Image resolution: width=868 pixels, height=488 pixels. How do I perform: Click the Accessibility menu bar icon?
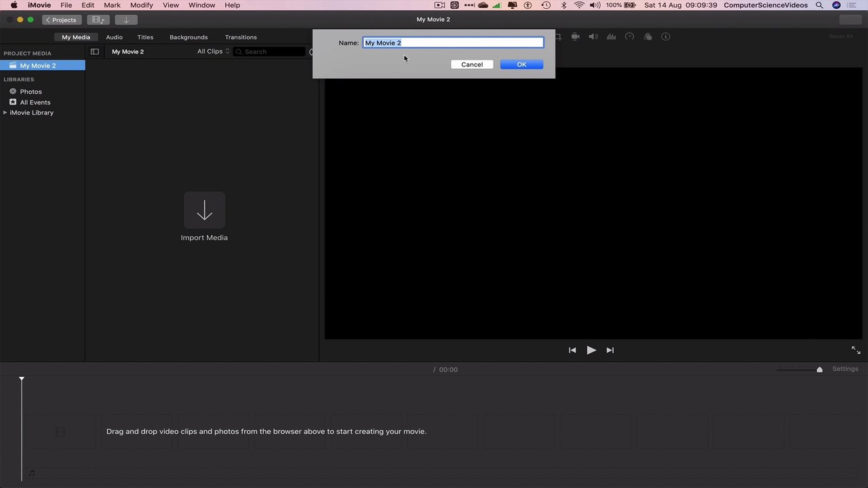528,5
